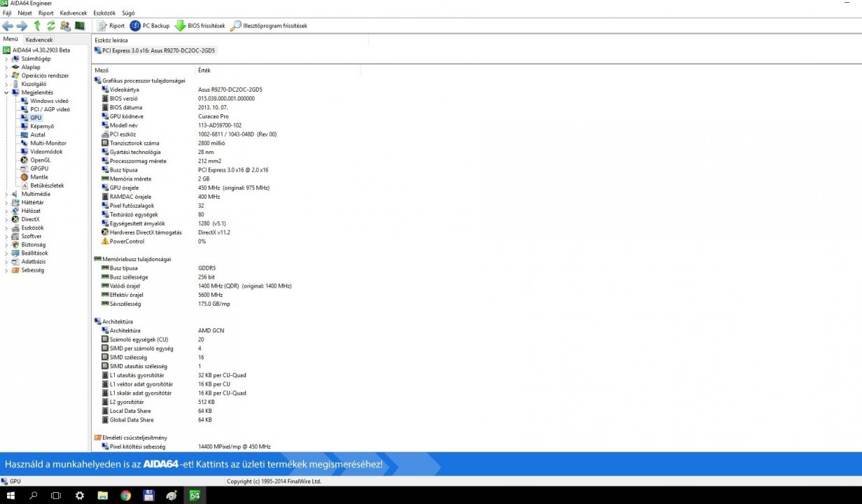This screenshot has width=862, height=504.
Task: Expand the Számítógép tree node
Action: point(6,59)
